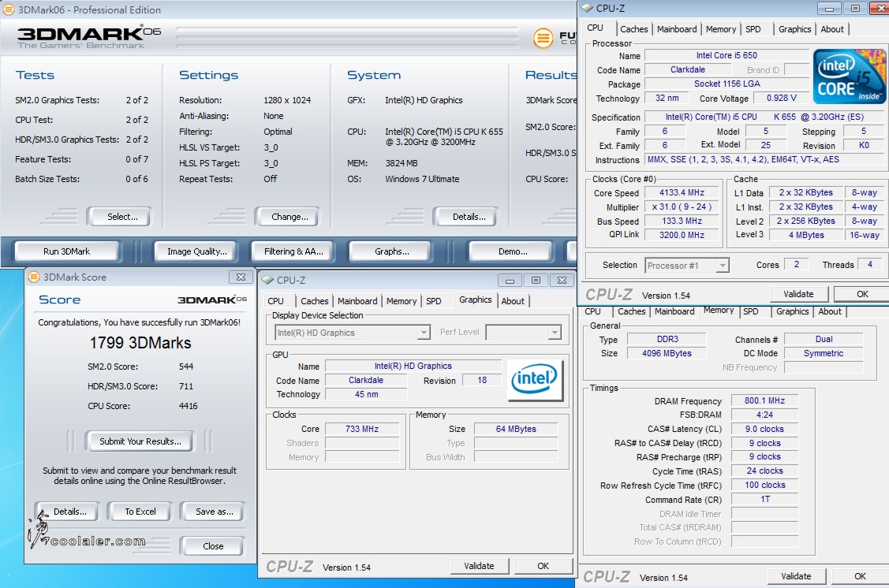This screenshot has height=588, width=889.
Task: Click Change under the Settings column
Action: [289, 217]
